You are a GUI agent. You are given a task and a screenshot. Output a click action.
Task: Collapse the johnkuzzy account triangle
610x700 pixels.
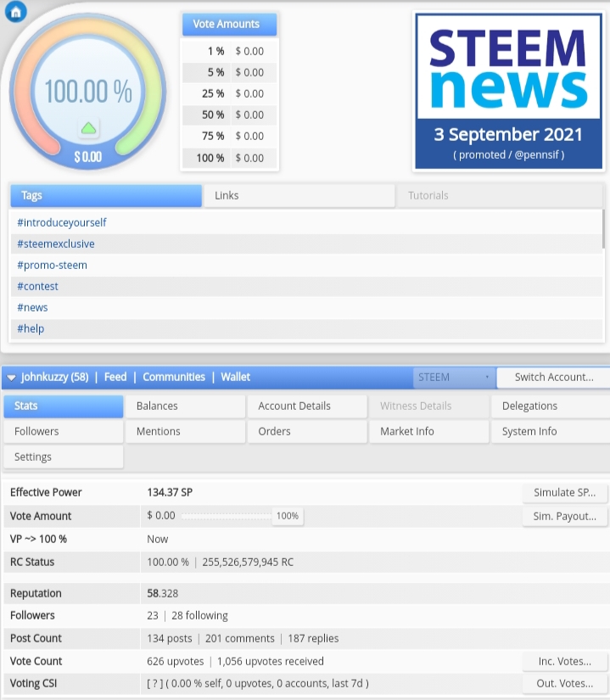point(12,378)
